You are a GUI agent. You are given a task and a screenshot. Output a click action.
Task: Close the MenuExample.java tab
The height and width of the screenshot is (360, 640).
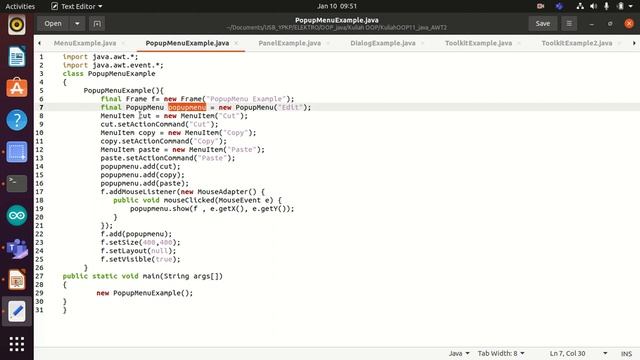click(123, 43)
